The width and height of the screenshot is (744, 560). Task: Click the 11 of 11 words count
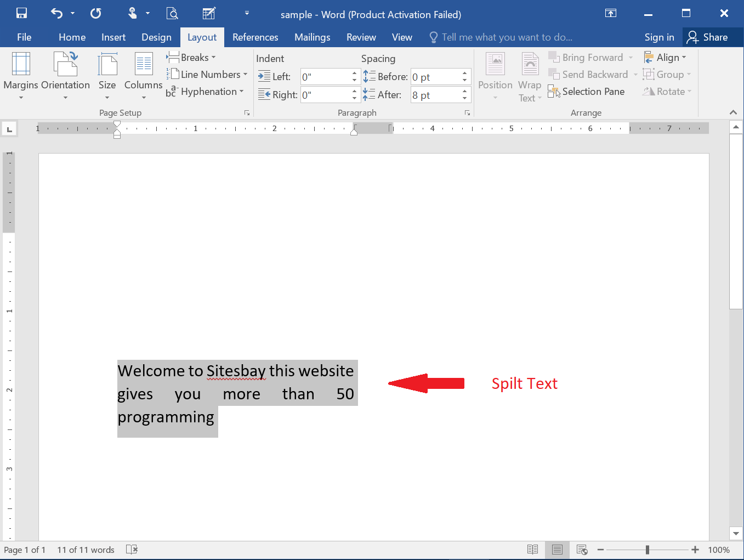point(86,550)
